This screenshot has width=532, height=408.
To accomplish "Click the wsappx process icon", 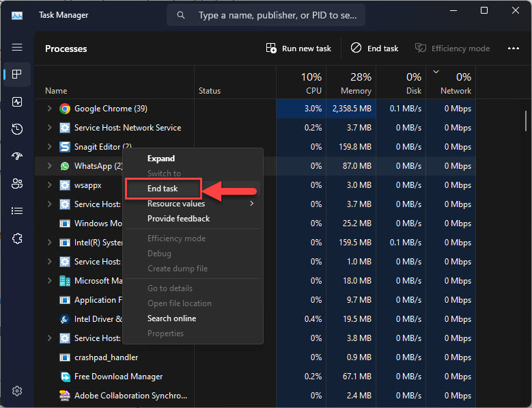I will 65,185.
